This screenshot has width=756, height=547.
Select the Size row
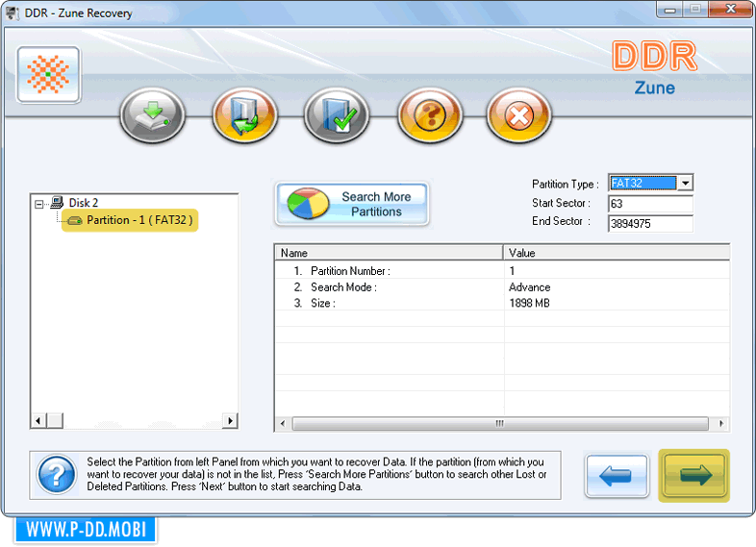[x=502, y=303]
